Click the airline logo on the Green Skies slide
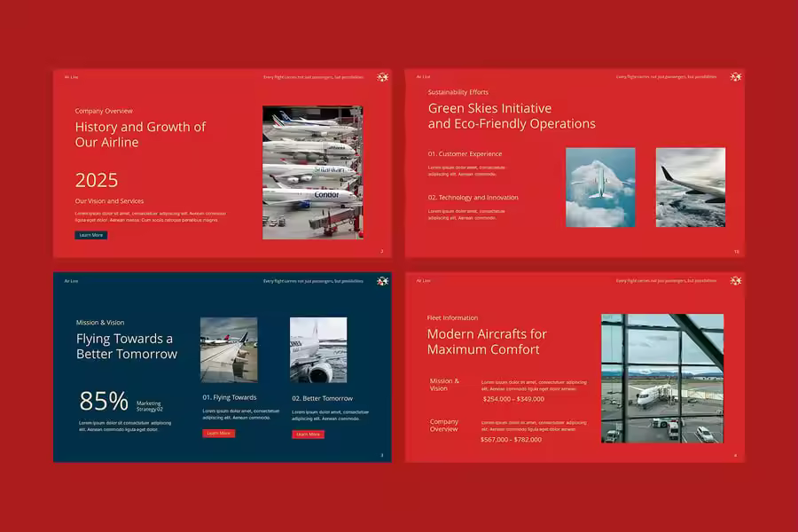The image size is (798, 532). point(735,77)
